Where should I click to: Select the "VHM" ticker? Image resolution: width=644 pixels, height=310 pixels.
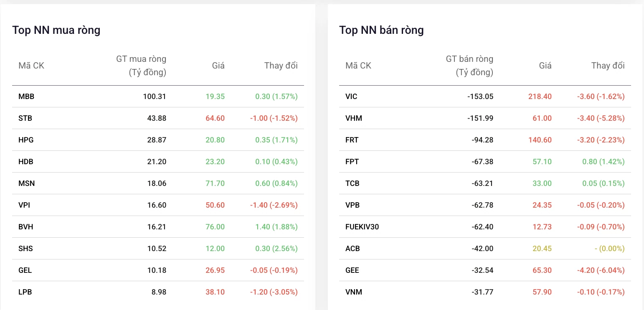point(354,118)
